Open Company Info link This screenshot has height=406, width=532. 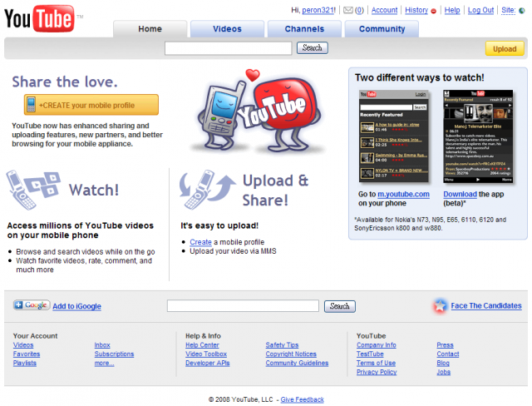[x=377, y=345]
